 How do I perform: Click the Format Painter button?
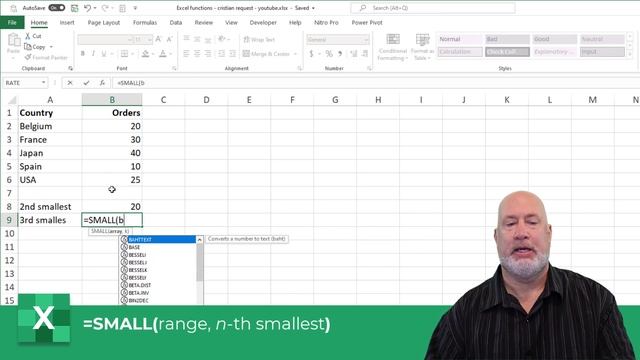(x=46, y=58)
